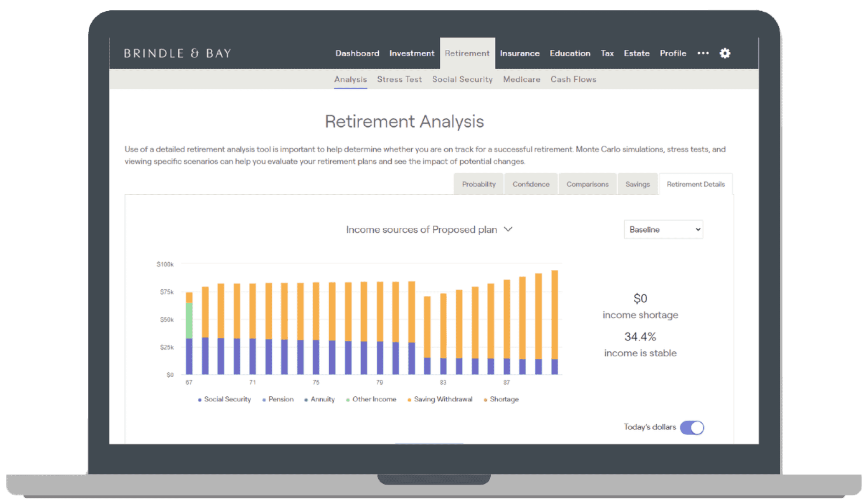Open the Savings tab

pos(637,184)
